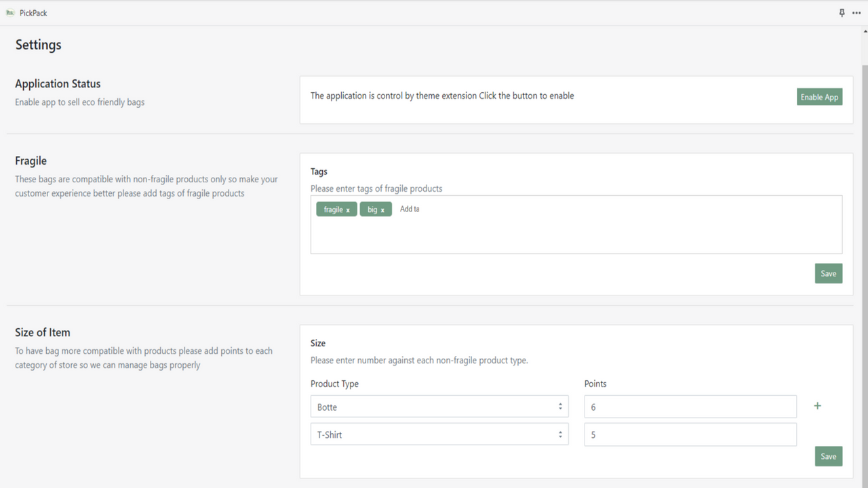Save the fragile product tags

828,273
